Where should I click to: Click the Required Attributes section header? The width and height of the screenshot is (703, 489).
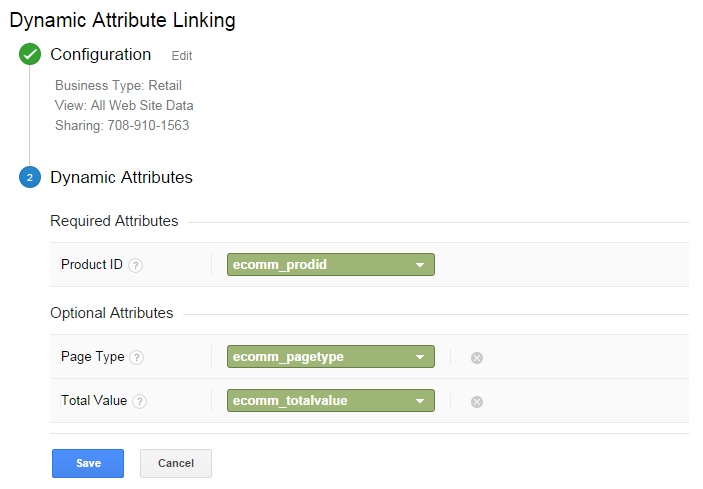click(114, 221)
